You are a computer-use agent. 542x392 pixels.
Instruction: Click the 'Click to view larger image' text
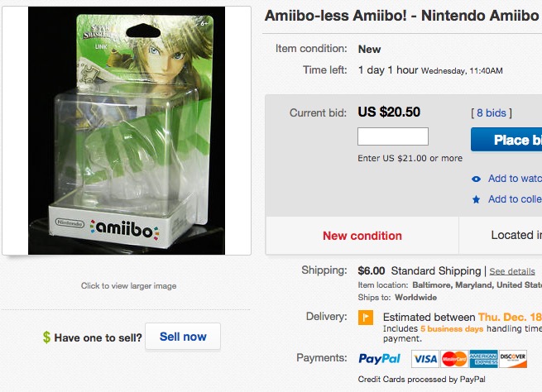click(x=128, y=286)
